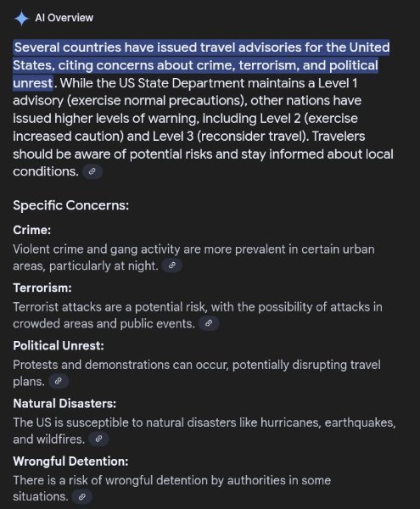Click the 'Violent crime and gang activity' sentence
Image resolution: width=420 pixels, height=509 pixels.
[193, 258]
